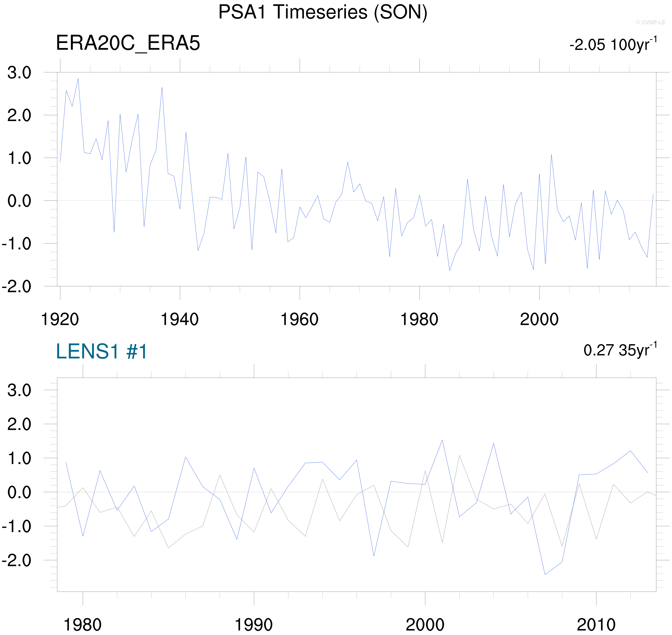Click the PSA1 Timeseries (SON) title
Viewport: 672px width, 635px height.
(323, 13)
